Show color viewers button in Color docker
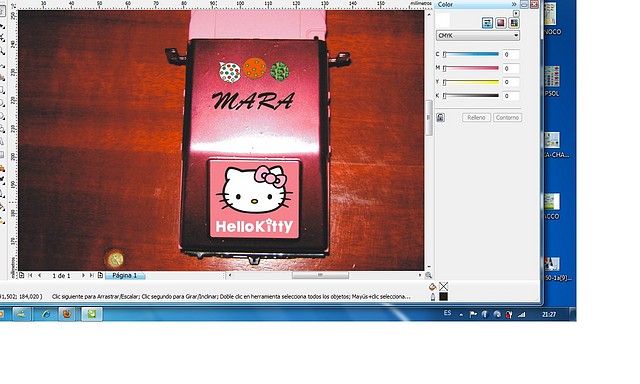640x384 pixels. 501,23
